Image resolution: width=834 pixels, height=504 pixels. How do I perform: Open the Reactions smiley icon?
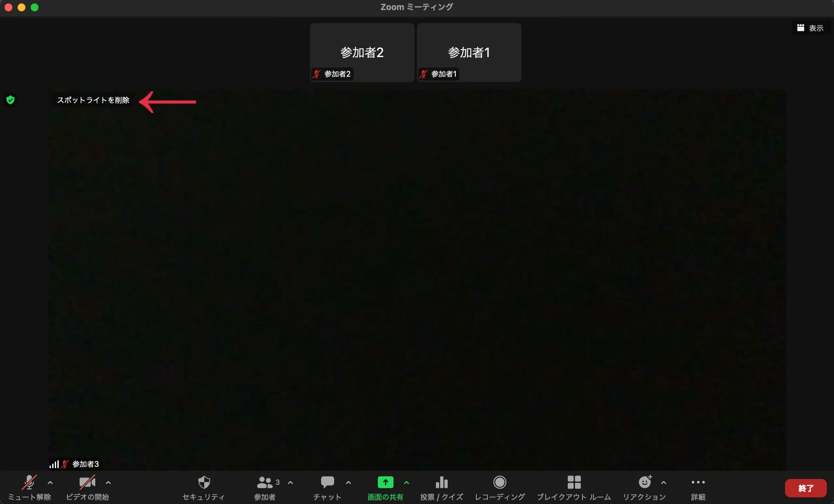(x=644, y=482)
